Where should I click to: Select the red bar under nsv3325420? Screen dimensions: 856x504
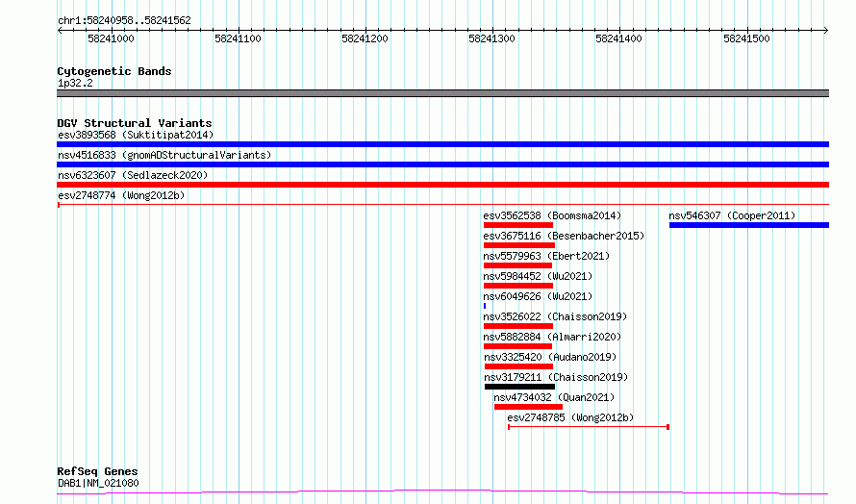518,366
